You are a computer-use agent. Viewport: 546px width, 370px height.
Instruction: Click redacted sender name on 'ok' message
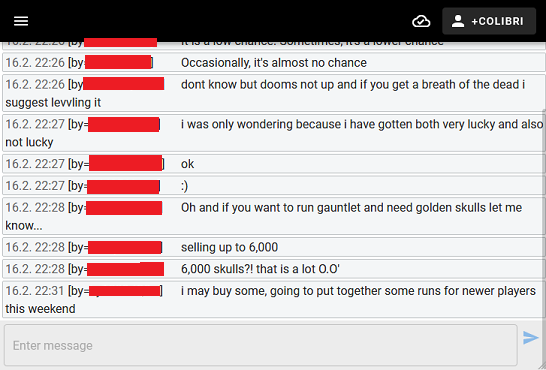[x=125, y=164]
